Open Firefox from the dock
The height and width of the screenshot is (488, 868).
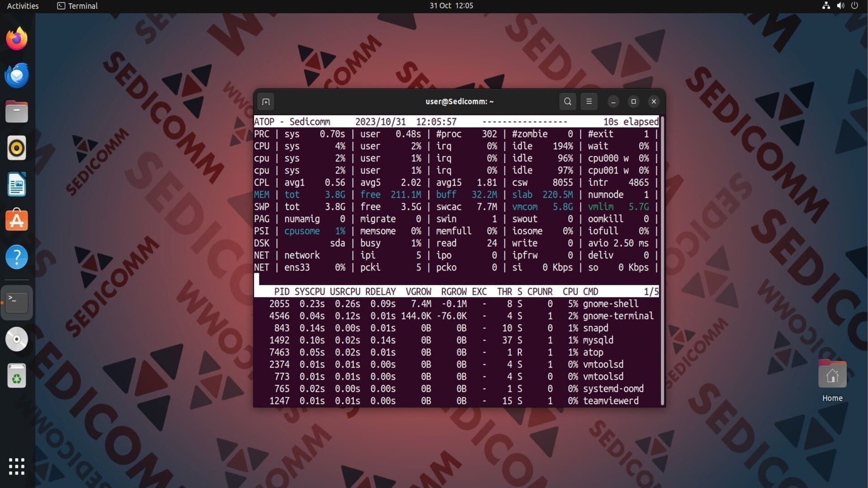[x=17, y=38]
